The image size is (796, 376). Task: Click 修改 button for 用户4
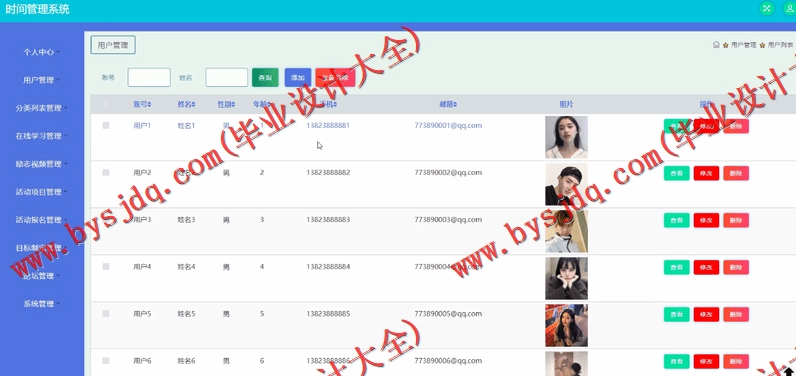tap(706, 267)
